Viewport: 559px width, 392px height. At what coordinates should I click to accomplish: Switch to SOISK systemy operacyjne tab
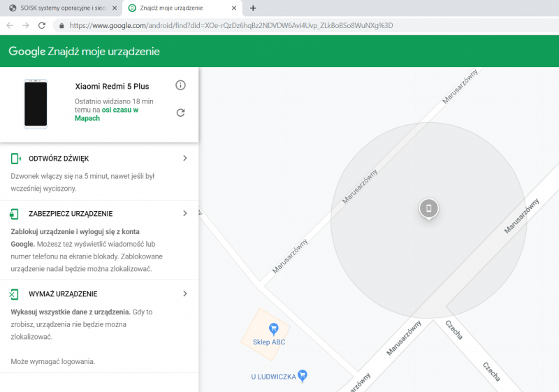61,8
